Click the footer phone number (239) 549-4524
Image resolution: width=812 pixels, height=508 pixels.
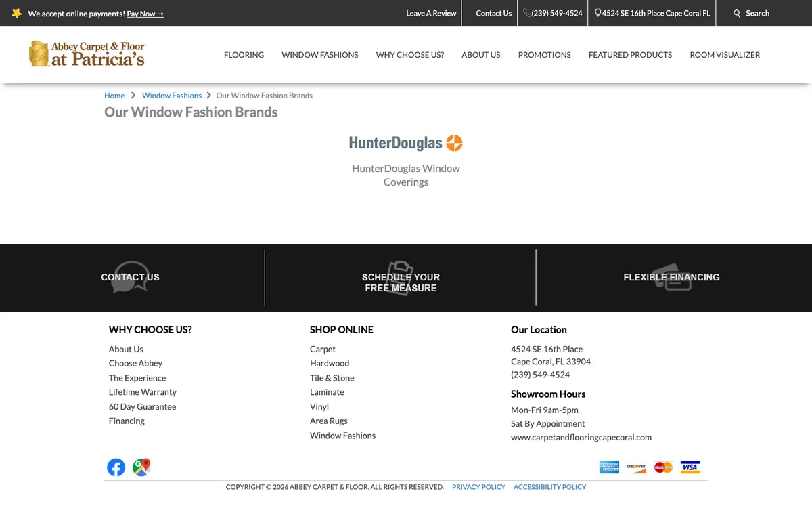click(540, 375)
